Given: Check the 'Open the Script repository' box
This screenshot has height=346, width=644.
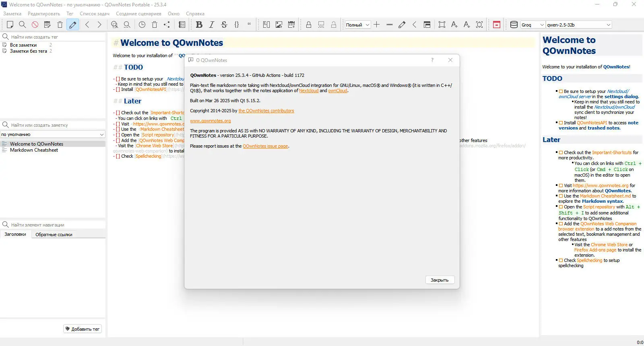Looking at the screenshot, I should click(x=561, y=207).
